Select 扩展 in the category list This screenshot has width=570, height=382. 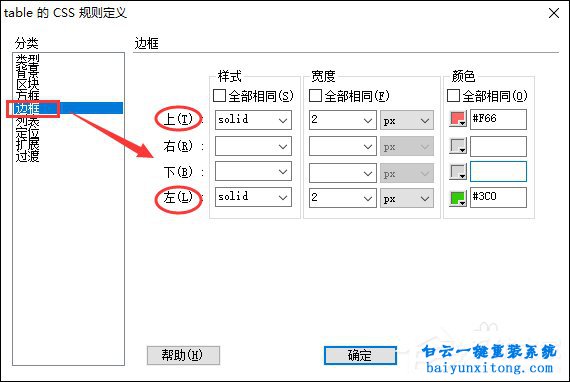tap(28, 144)
